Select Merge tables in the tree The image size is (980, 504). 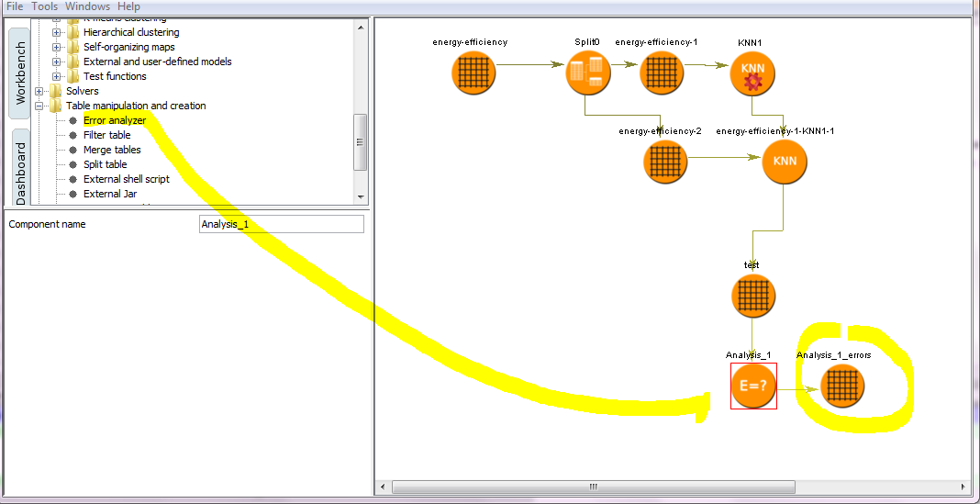click(x=112, y=150)
